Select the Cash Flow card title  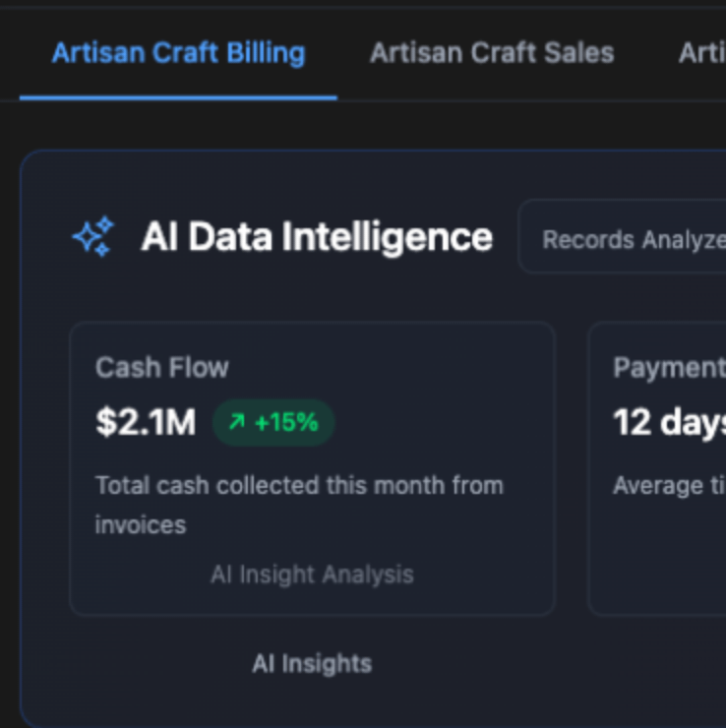pyautogui.click(x=161, y=368)
